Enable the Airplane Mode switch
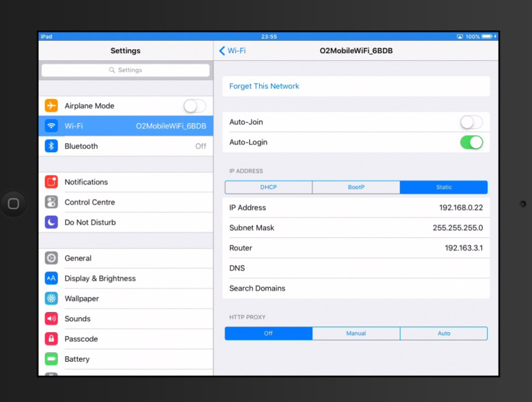Screen dimensions: 532x402 click(194, 106)
